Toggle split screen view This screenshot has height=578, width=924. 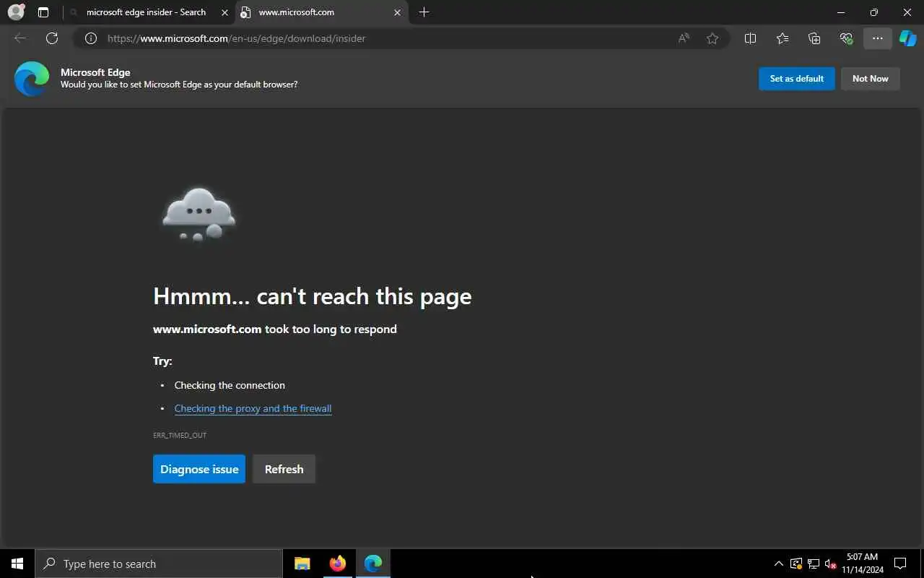[750, 38]
